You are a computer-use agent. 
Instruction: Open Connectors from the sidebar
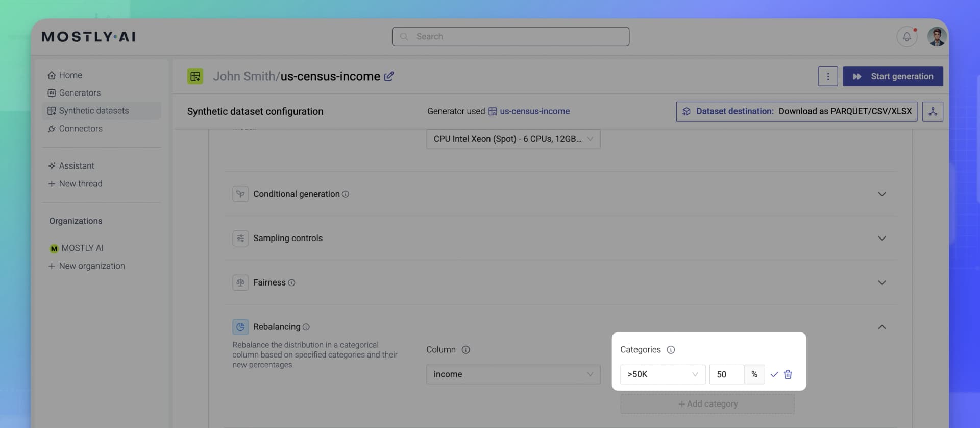tap(81, 129)
